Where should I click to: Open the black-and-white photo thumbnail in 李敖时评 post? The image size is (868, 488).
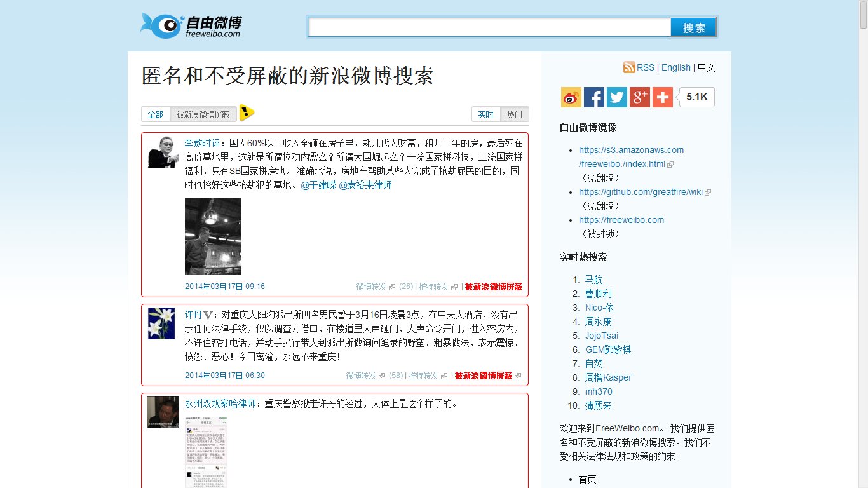pyautogui.click(x=213, y=236)
